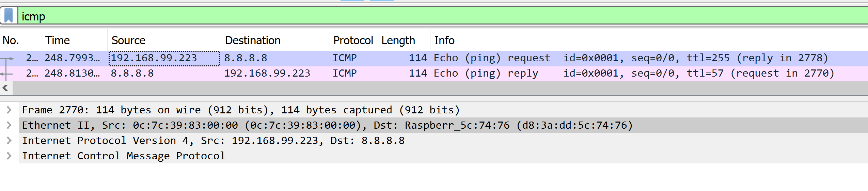Click the display filter bookmark icon
Viewport: 868px width, 191px height.
click(x=9, y=16)
